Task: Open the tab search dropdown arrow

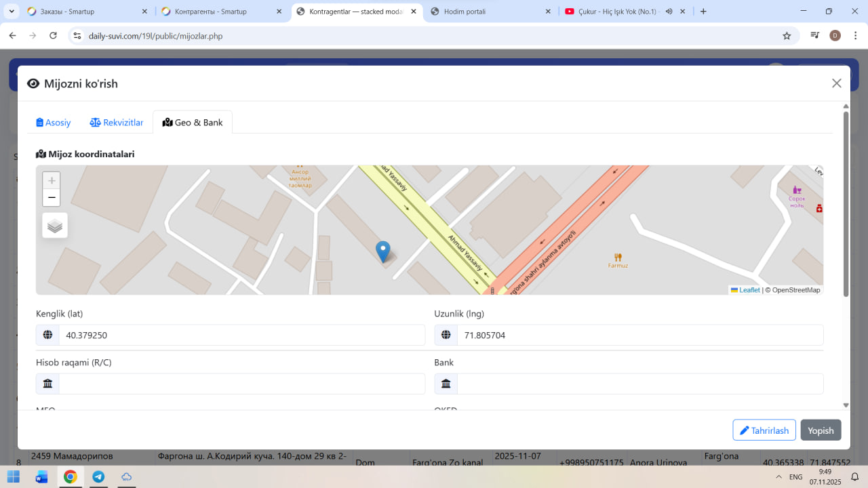Action: pos(12,12)
